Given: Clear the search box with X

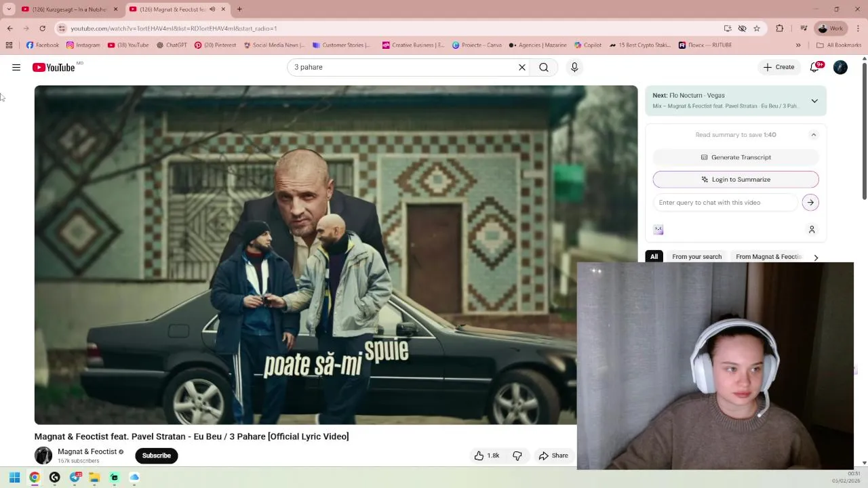Looking at the screenshot, I should [522, 67].
